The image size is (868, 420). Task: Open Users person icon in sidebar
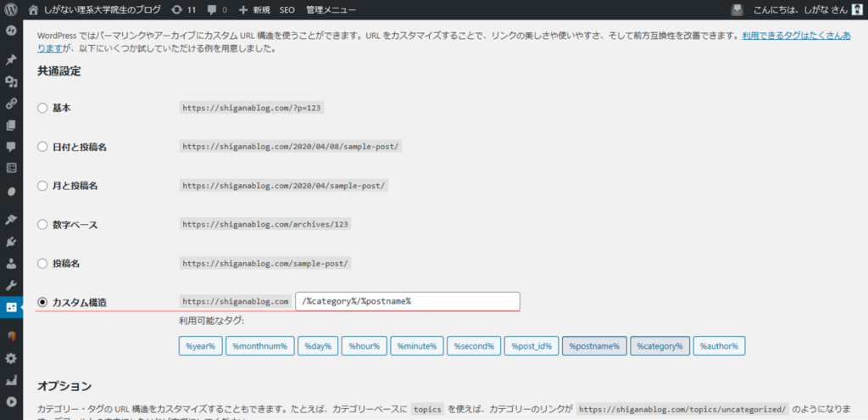(11, 263)
